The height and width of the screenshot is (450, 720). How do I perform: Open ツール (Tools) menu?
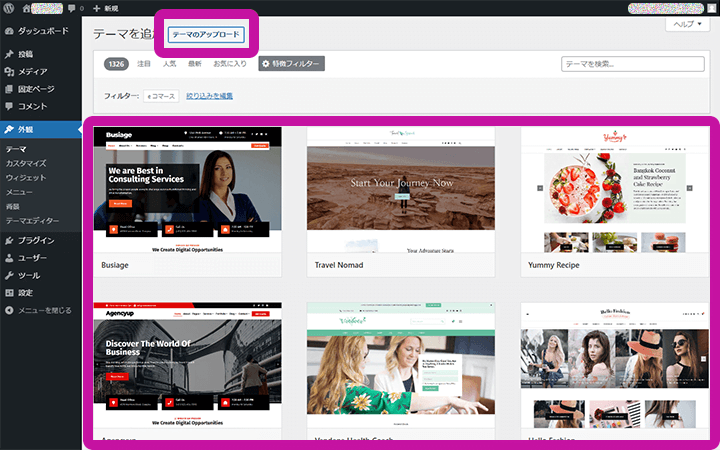point(29,275)
